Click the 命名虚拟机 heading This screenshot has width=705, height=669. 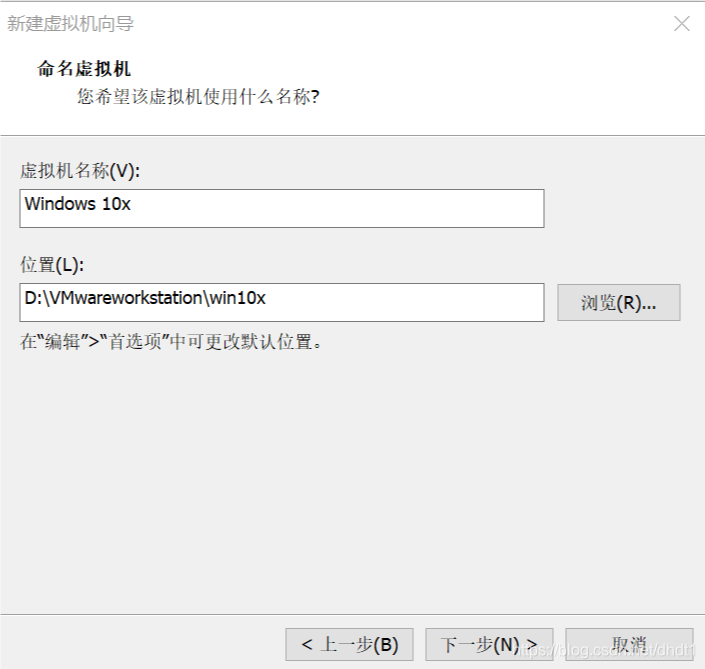(x=84, y=69)
